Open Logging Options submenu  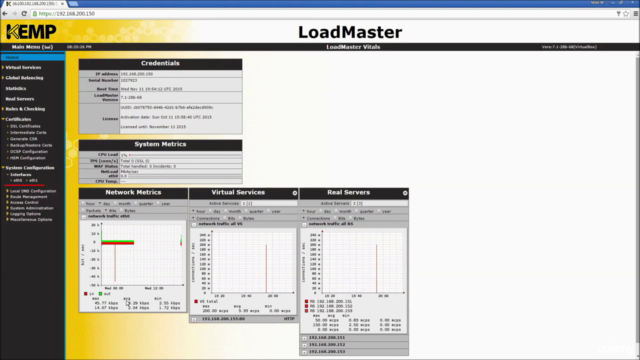click(25, 214)
